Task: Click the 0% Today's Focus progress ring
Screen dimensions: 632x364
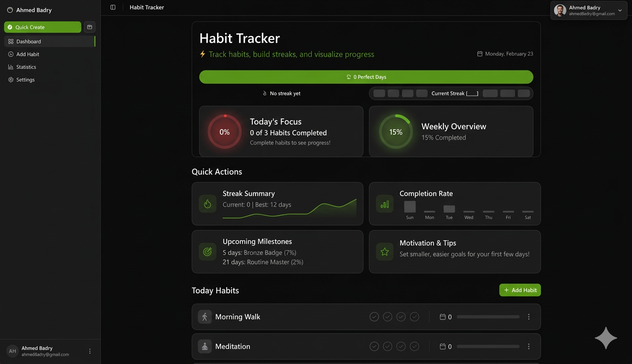Action: pyautogui.click(x=224, y=132)
